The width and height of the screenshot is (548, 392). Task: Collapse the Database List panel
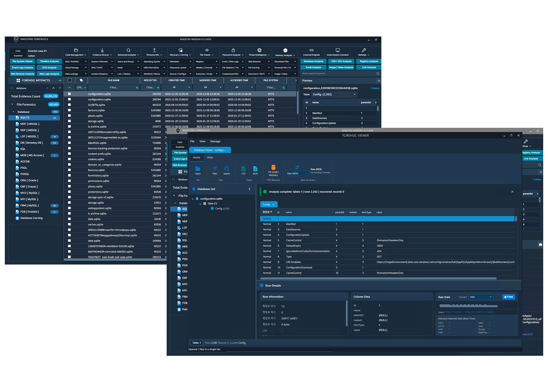click(250, 189)
